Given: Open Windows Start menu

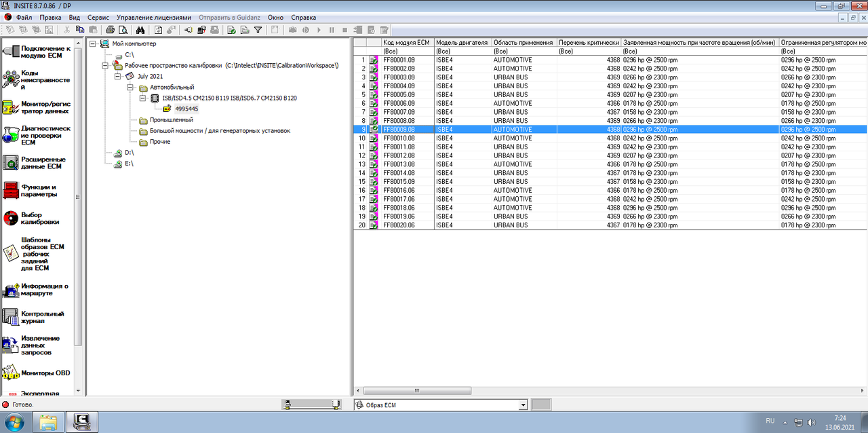Looking at the screenshot, I should (x=14, y=422).
